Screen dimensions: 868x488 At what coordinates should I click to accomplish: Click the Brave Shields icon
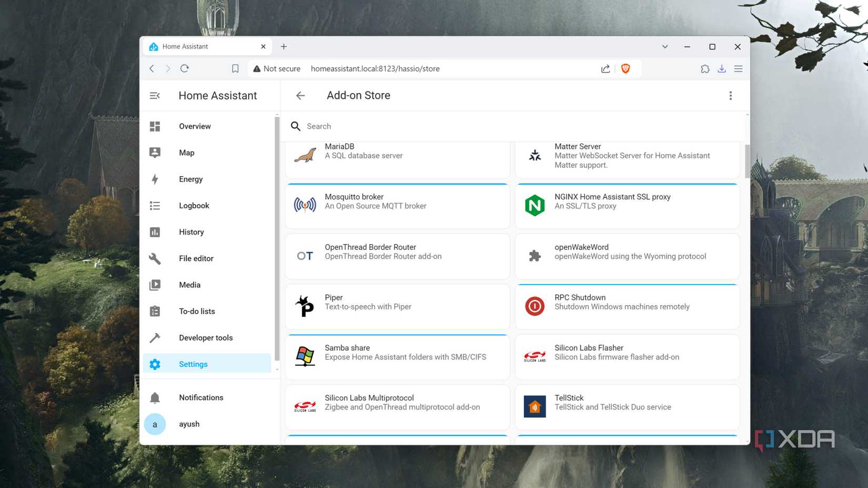pyautogui.click(x=626, y=68)
